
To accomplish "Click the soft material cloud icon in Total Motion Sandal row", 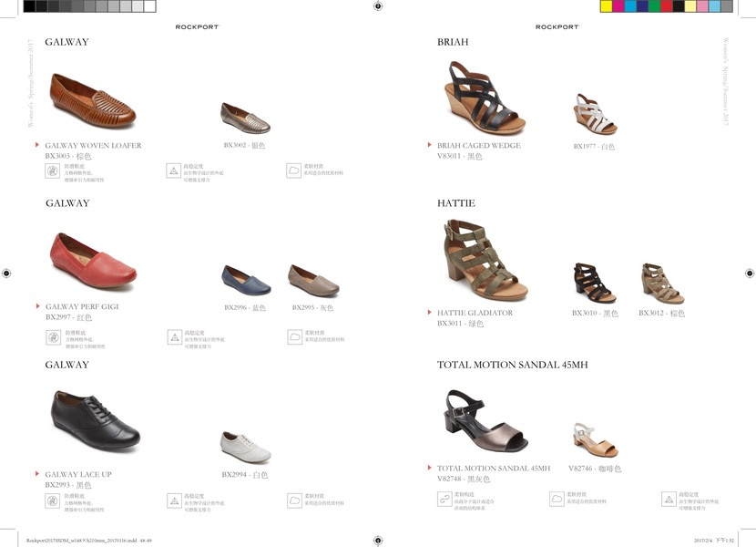I will (557, 499).
